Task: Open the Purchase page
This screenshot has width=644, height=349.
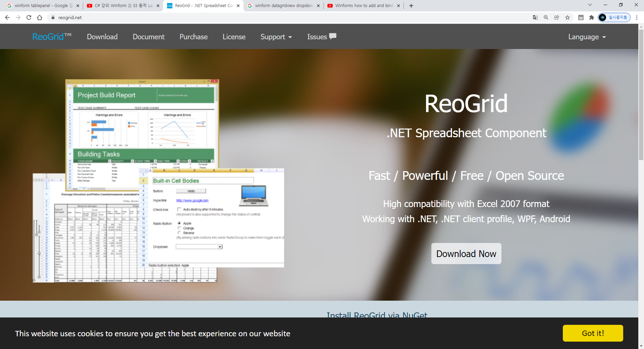Action: pos(194,37)
